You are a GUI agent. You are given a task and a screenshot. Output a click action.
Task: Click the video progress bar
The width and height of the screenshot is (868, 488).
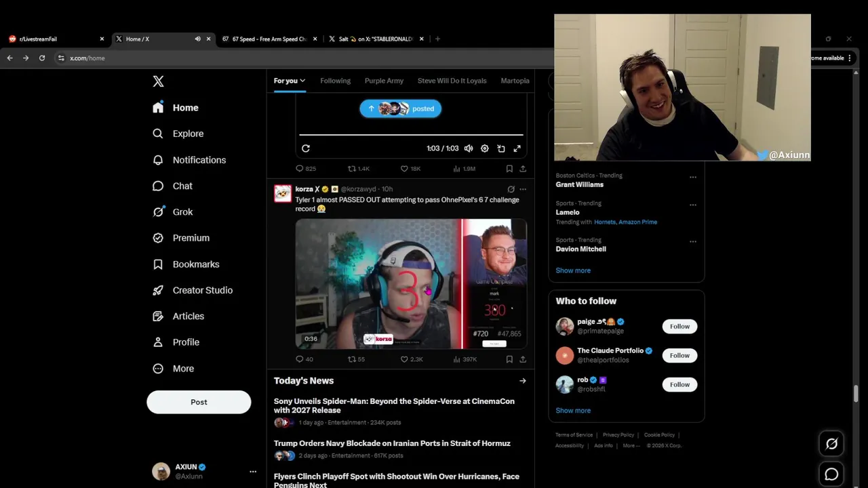[x=411, y=135]
